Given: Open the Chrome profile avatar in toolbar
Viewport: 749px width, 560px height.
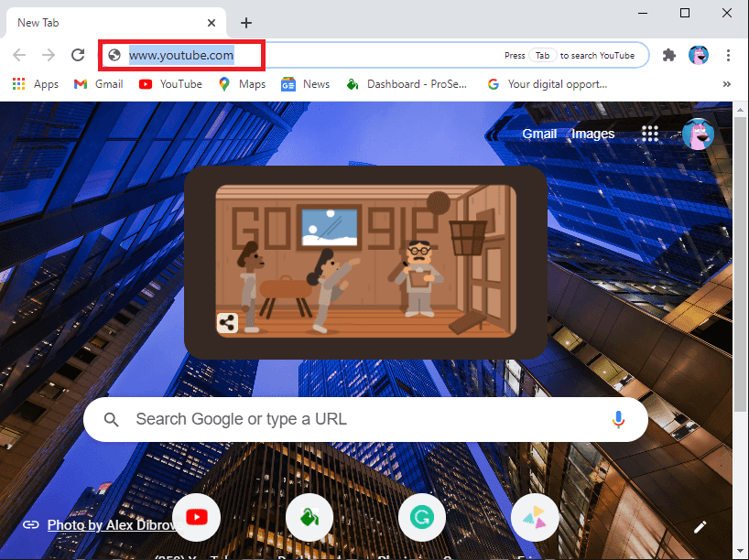Looking at the screenshot, I should [x=699, y=55].
